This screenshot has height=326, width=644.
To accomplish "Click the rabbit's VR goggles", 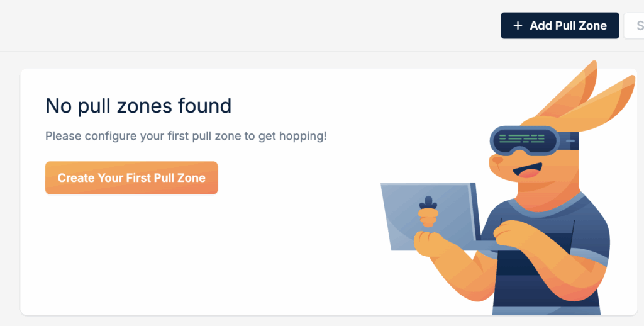I will tap(524, 142).
